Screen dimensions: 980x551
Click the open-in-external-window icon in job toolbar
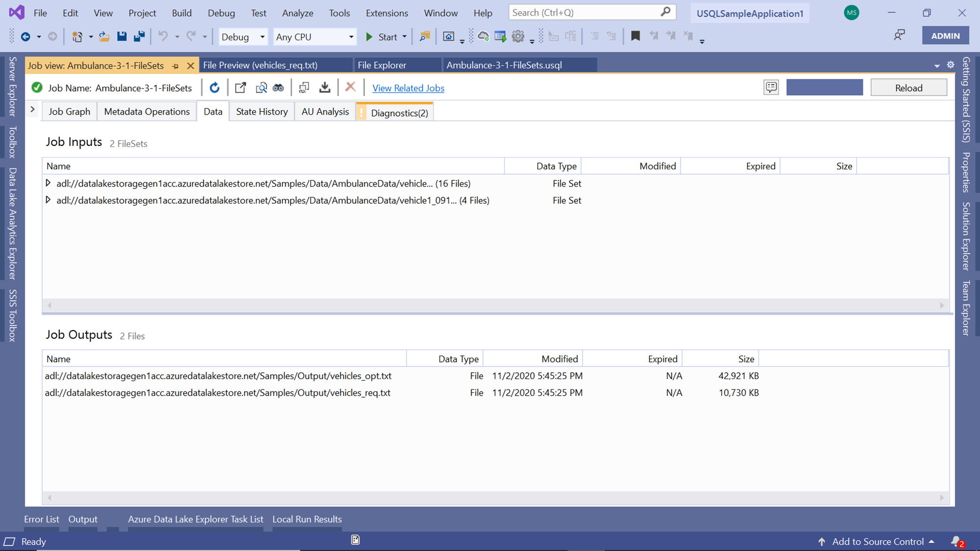point(240,88)
